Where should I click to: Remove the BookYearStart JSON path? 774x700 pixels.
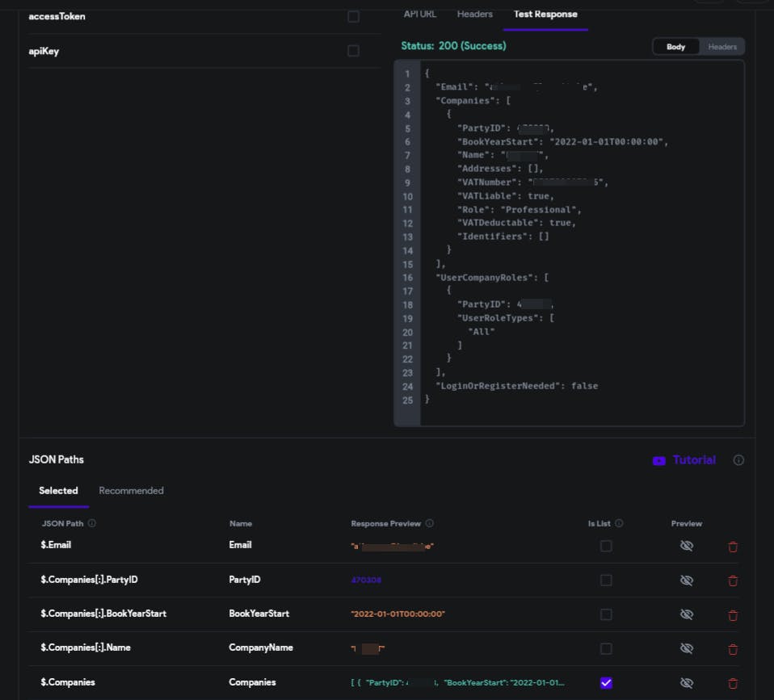[733, 615]
